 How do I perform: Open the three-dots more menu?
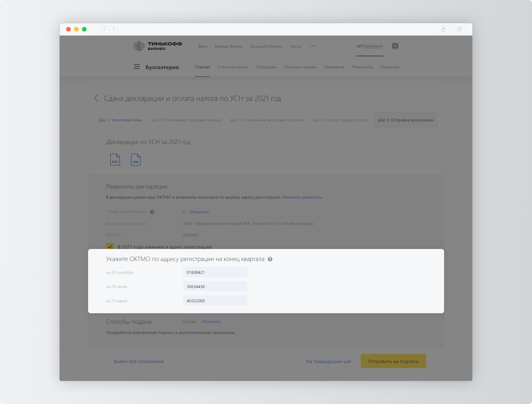pyautogui.click(x=312, y=46)
